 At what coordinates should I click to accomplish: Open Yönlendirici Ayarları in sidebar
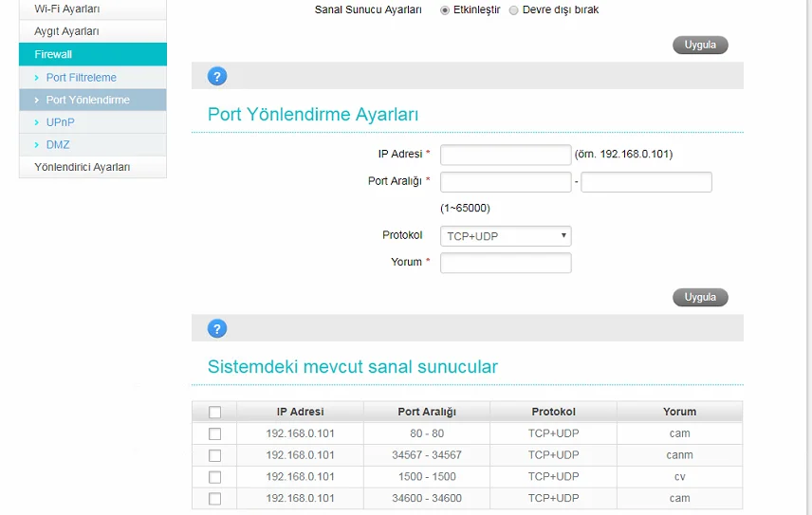pos(82,168)
